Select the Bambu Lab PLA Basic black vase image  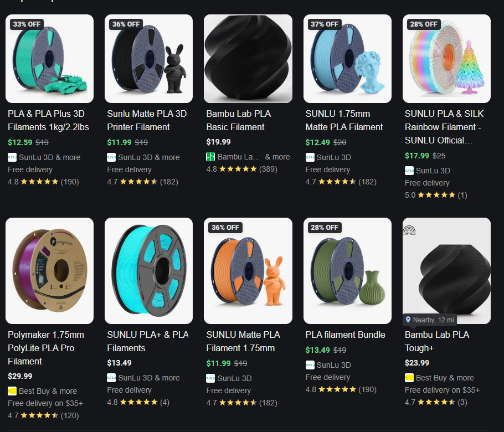[248, 59]
